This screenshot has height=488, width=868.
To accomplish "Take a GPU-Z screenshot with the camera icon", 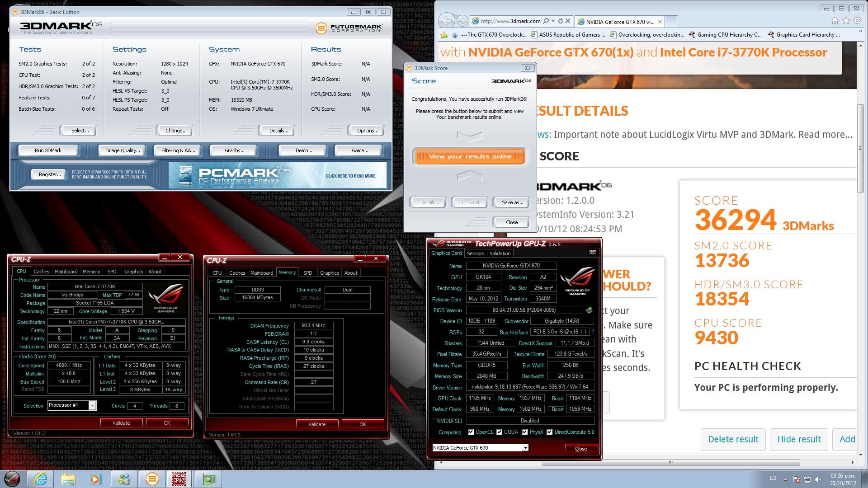I will click(592, 253).
